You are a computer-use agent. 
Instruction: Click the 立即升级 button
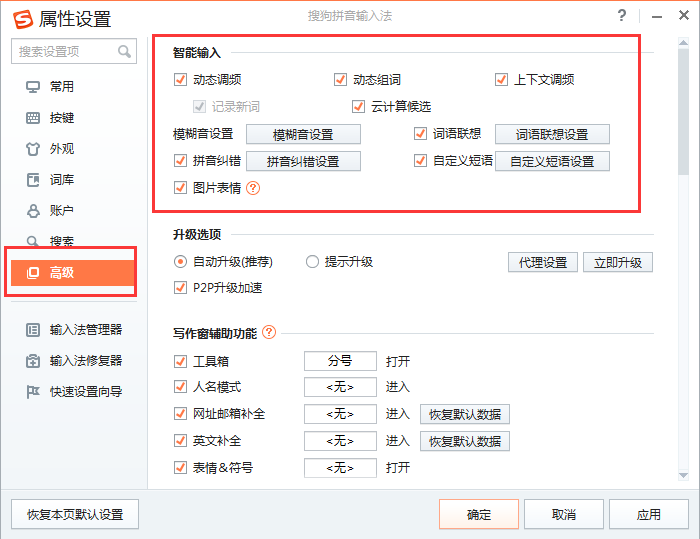pos(618,262)
